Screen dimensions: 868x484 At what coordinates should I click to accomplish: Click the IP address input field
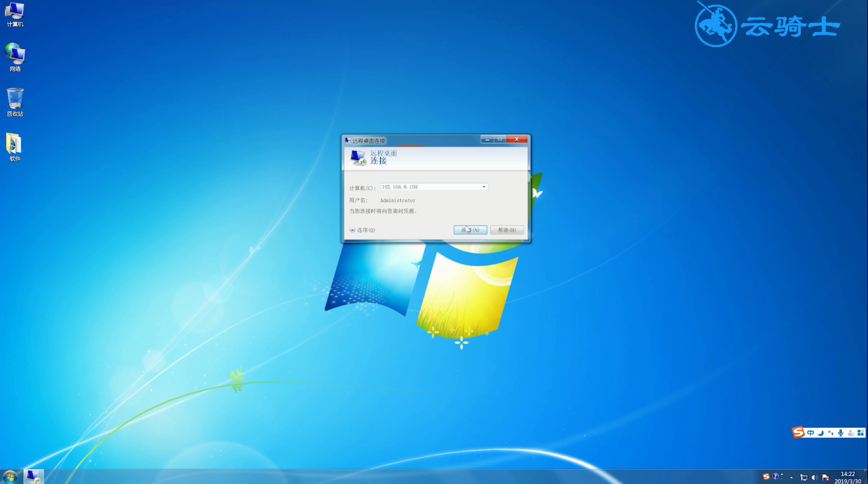[x=429, y=187]
